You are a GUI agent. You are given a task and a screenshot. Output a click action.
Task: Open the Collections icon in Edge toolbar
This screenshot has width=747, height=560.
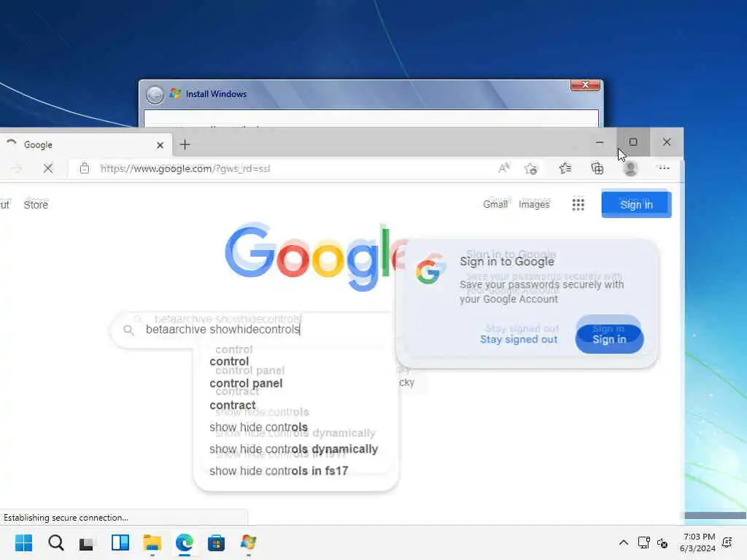(597, 168)
